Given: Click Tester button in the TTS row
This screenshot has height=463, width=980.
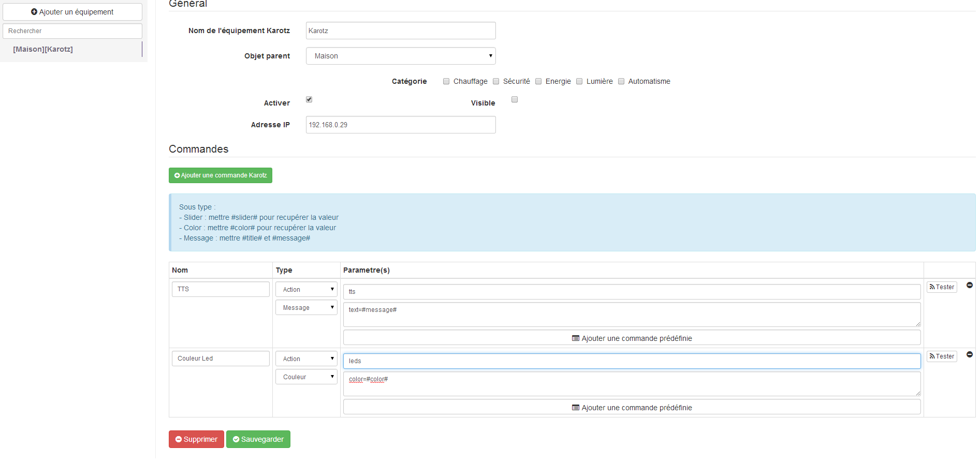Looking at the screenshot, I should pos(942,287).
